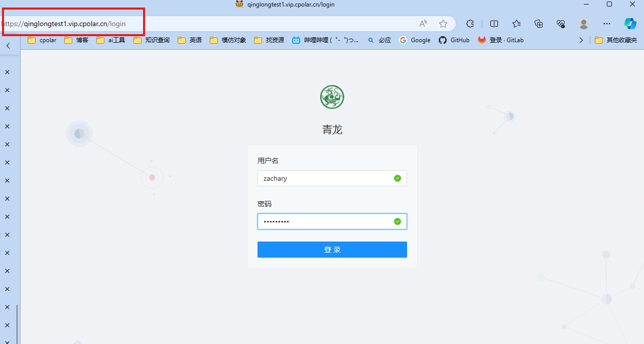This screenshot has height=344, width=644.
Task: Open the GitHub bookmark
Action: click(454, 40)
